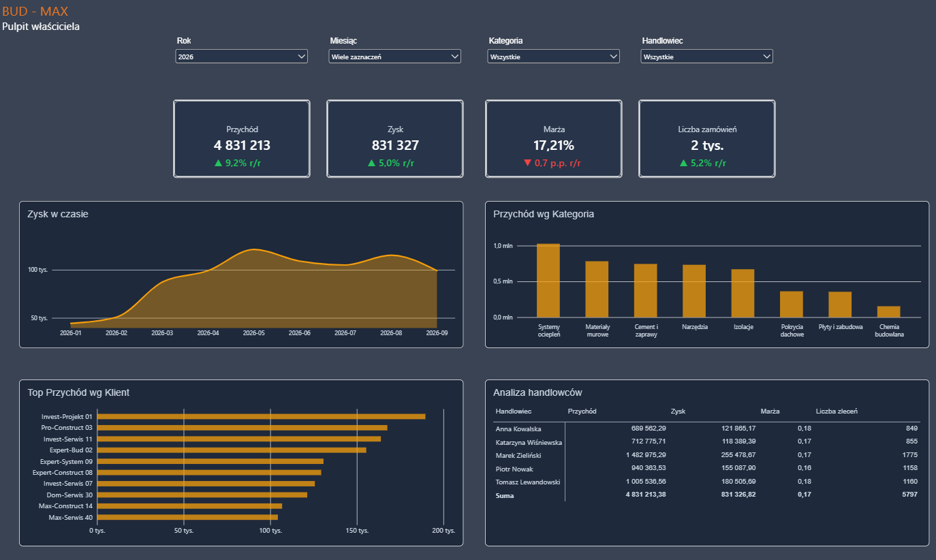Select the Katarzyna Wiśniewska row name

(529, 442)
